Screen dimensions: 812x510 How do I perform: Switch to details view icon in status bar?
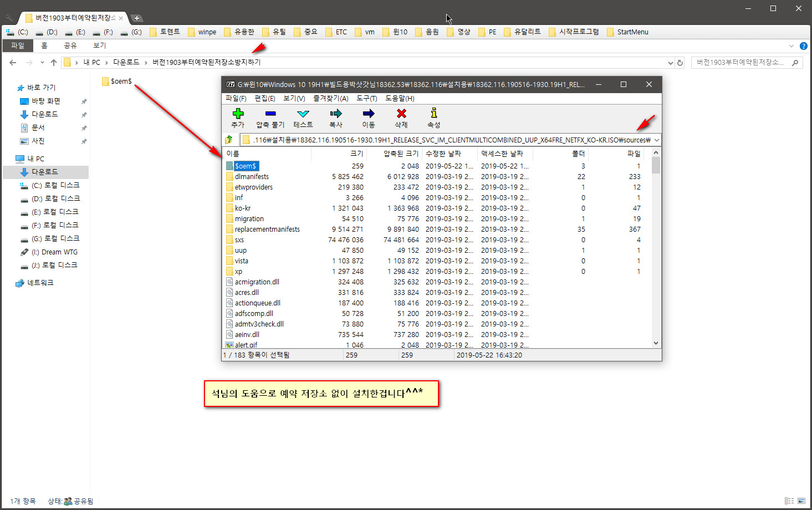click(789, 501)
